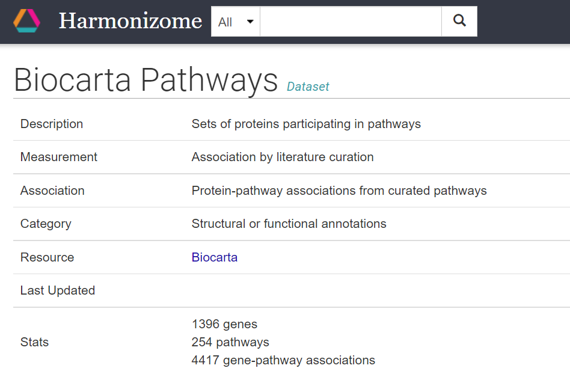Click into the search text field
Screen dimensions: 570x392
point(351,22)
